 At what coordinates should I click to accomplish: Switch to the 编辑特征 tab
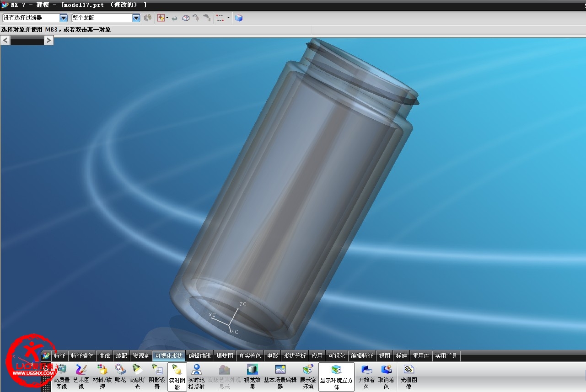pos(362,355)
